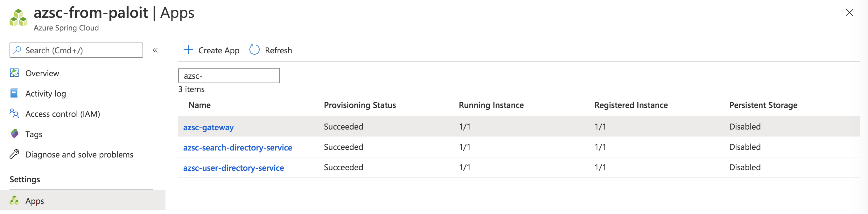This screenshot has width=868, height=214.
Task: Click the Create App button label
Action: pos(219,50)
